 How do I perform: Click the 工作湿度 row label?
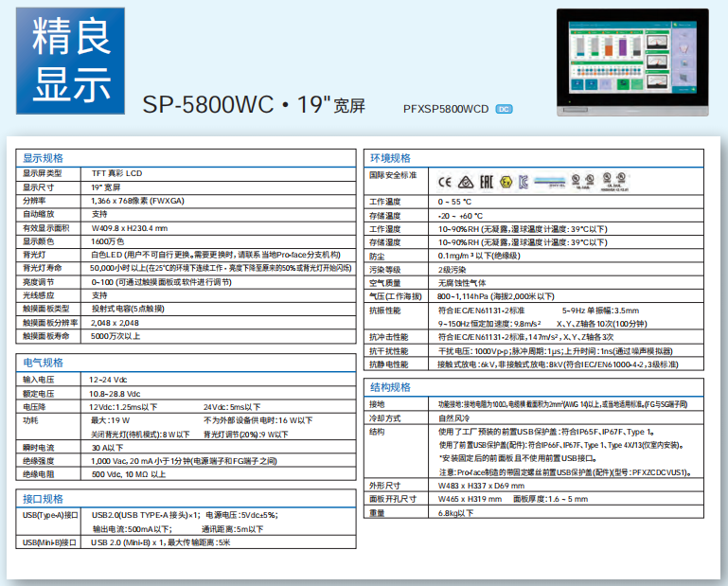point(385,229)
